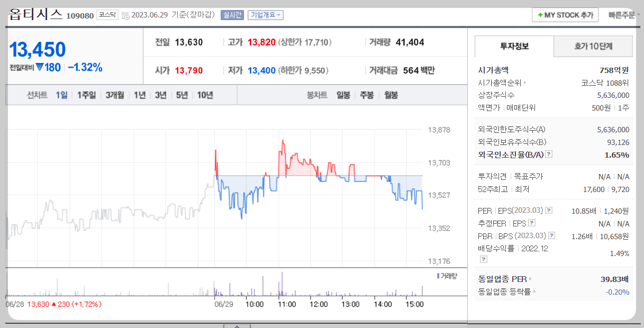
Task: Open help icon next to PER EPS(2023.03)
Action: [549, 211]
